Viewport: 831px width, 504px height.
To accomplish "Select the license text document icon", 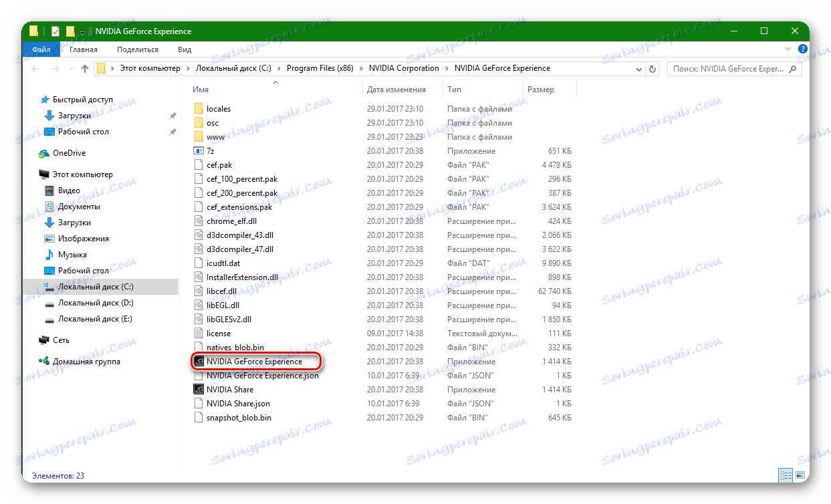I will point(198,334).
